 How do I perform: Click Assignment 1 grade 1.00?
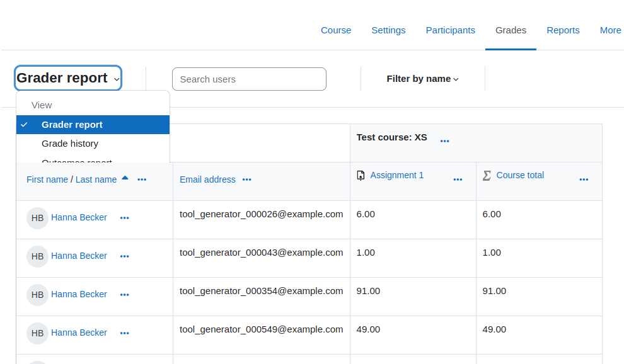(366, 253)
